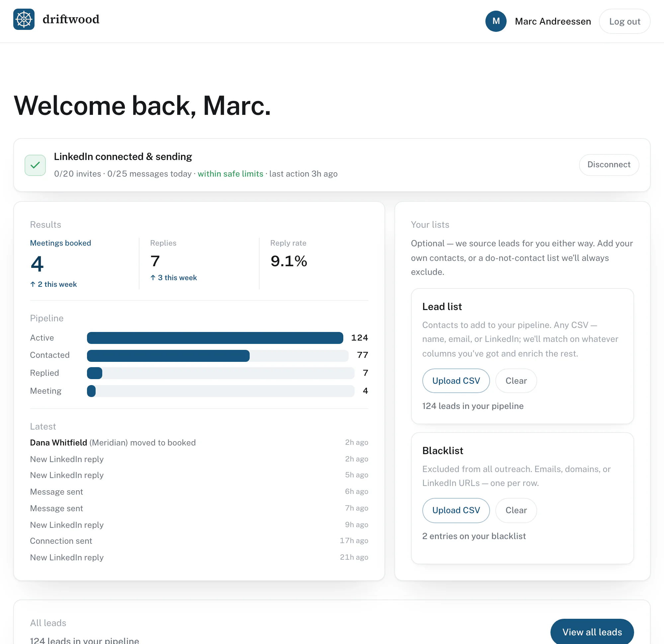The width and height of the screenshot is (664, 644).
Task: Open the New LinkedIn reply from 9h ago
Action: pyautogui.click(x=199, y=525)
